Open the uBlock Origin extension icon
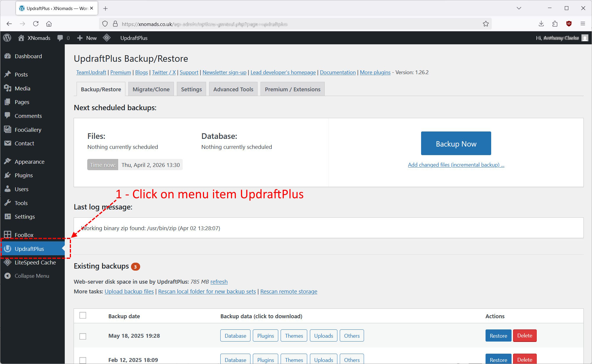Image resolution: width=592 pixels, height=364 pixels. point(569,24)
